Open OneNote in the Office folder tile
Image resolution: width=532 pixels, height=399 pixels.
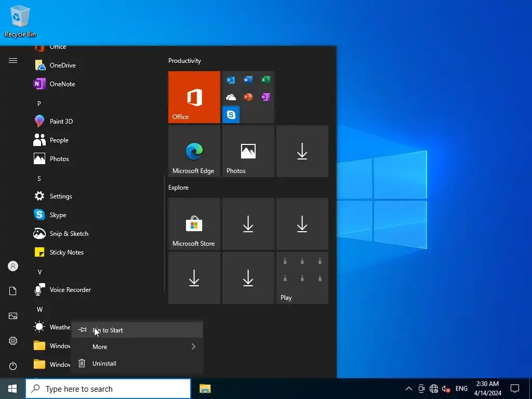[265, 97]
